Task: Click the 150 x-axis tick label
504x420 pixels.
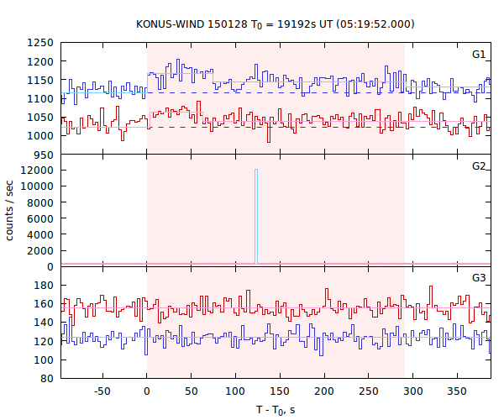Action: click(280, 391)
